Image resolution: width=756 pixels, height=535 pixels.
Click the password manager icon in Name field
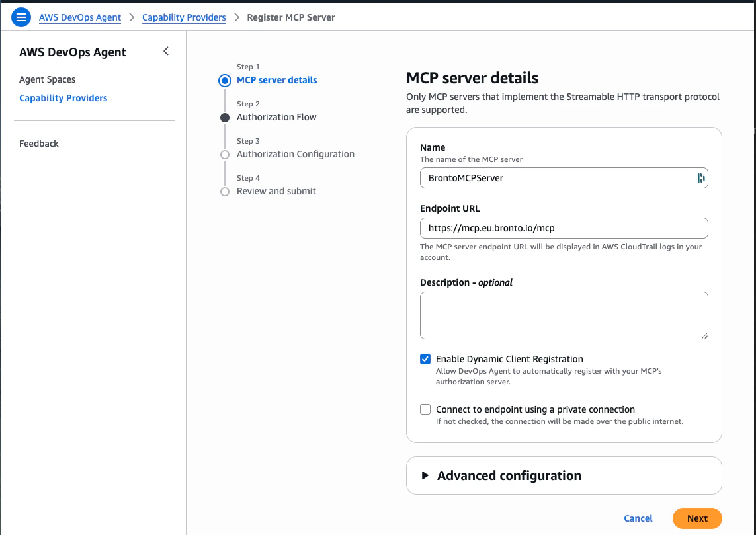pyautogui.click(x=700, y=178)
